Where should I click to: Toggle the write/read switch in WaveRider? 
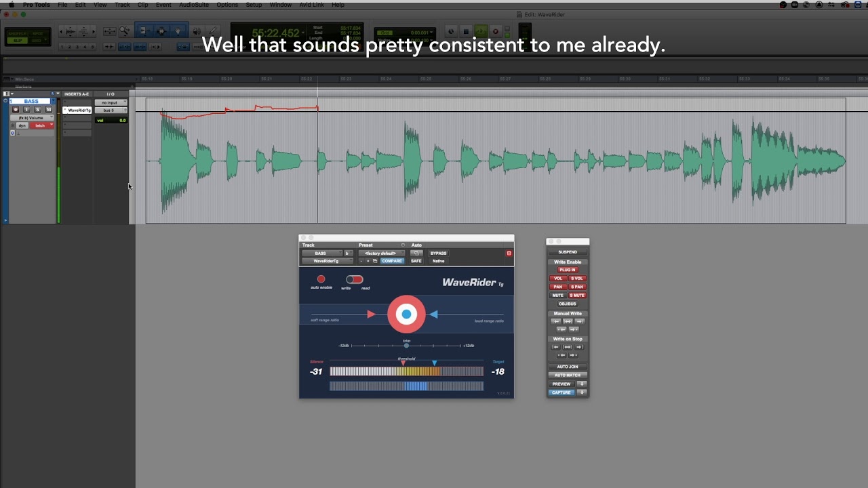tap(354, 279)
